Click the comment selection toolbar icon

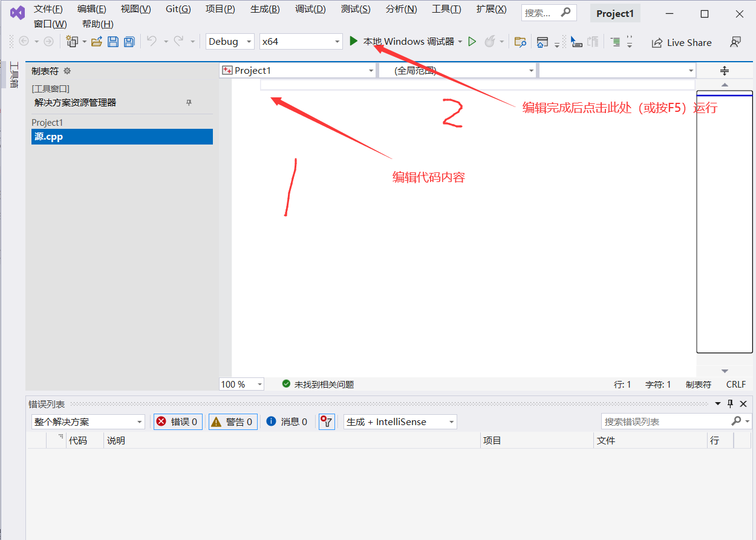click(576, 42)
